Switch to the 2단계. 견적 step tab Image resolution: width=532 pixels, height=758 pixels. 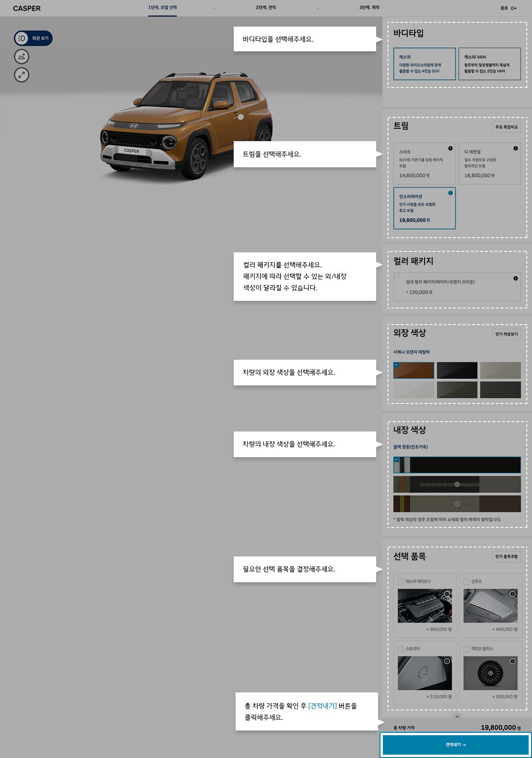coord(266,8)
